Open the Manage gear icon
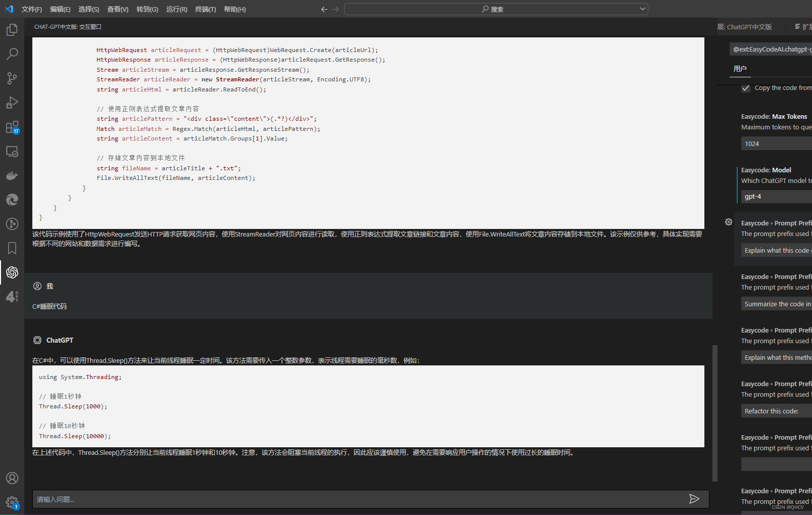Image resolution: width=812 pixels, height=515 pixels. 12,502
